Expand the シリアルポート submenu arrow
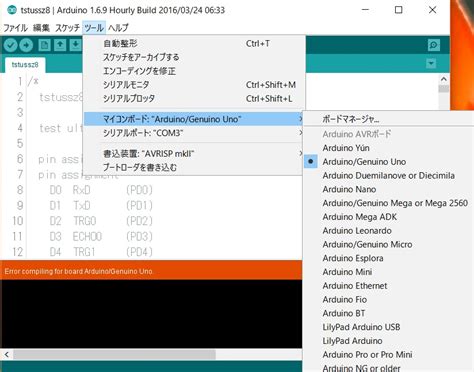474x372 pixels. pos(300,133)
